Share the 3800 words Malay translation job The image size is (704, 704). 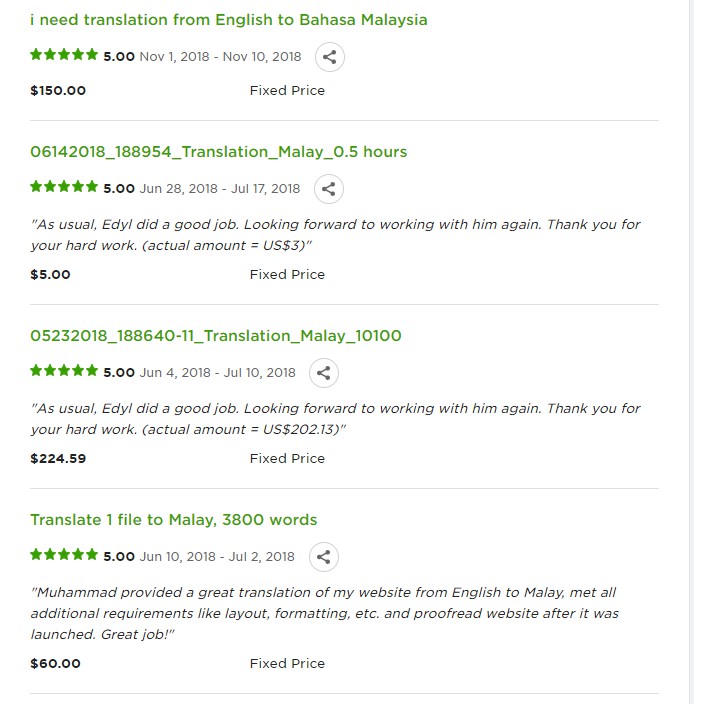[322, 557]
